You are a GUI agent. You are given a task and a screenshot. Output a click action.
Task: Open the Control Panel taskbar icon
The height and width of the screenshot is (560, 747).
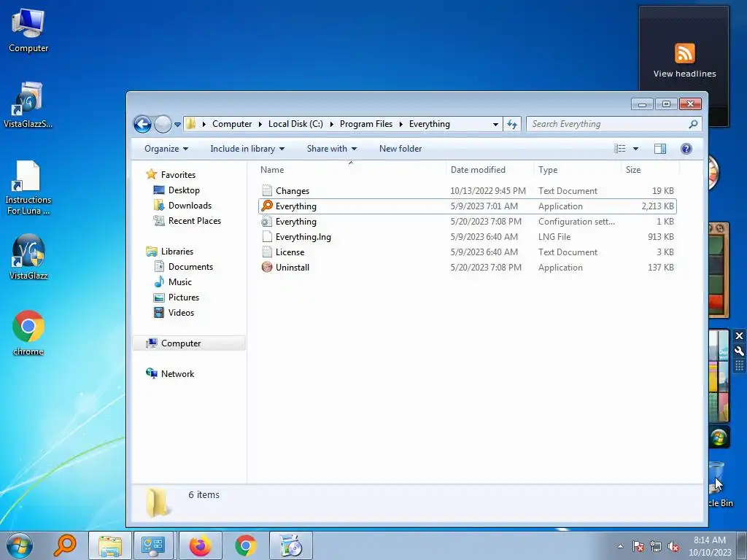pos(153,545)
